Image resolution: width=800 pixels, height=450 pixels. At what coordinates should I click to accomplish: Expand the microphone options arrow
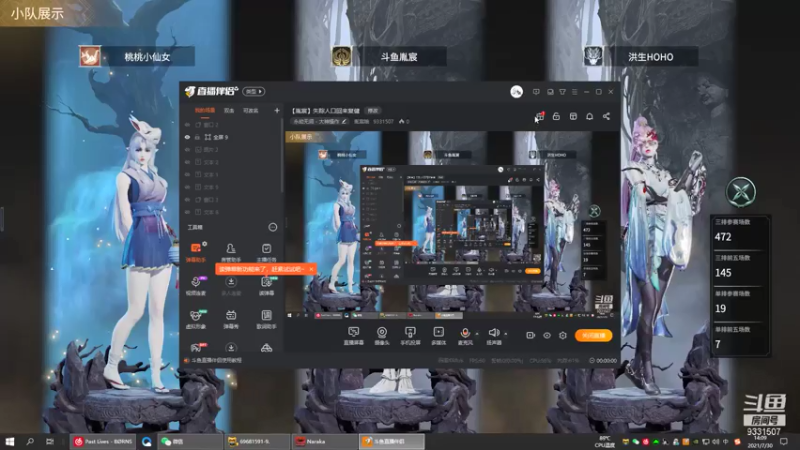pyautogui.click(x=477, y=334)
